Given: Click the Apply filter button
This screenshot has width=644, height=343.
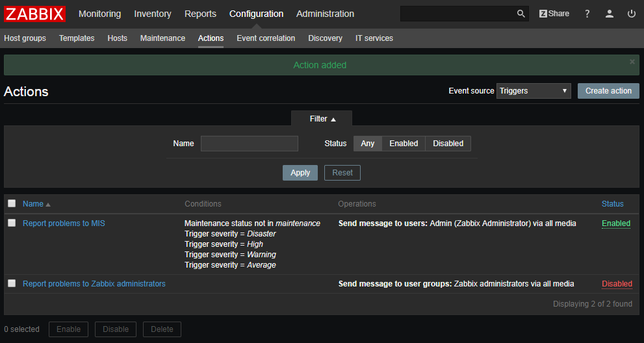Looking at the screenshot, I should [x=300, y=173].
